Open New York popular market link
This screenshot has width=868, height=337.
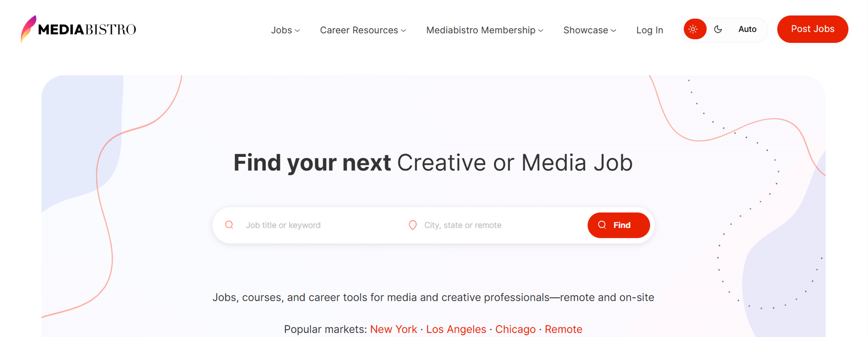393,329
